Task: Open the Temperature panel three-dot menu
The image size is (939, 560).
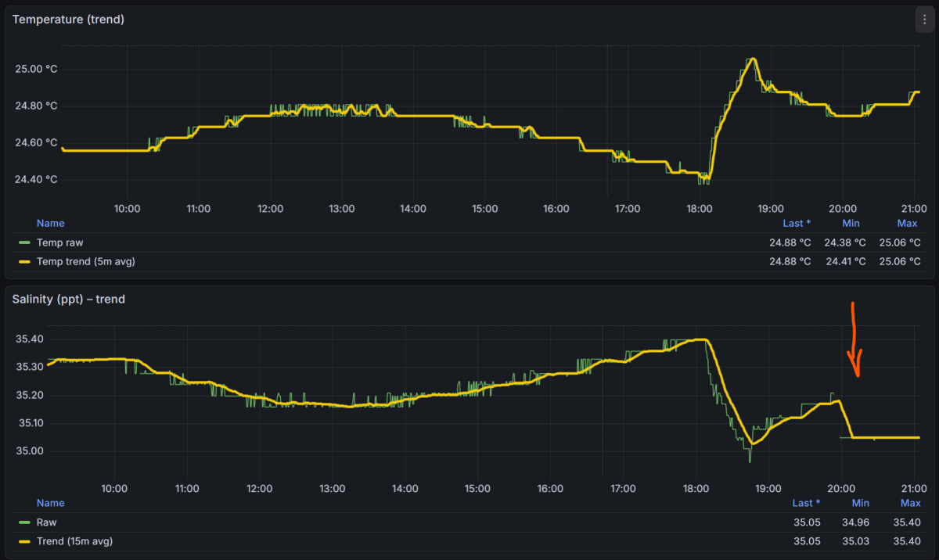Action: click(x=924, y=20)
